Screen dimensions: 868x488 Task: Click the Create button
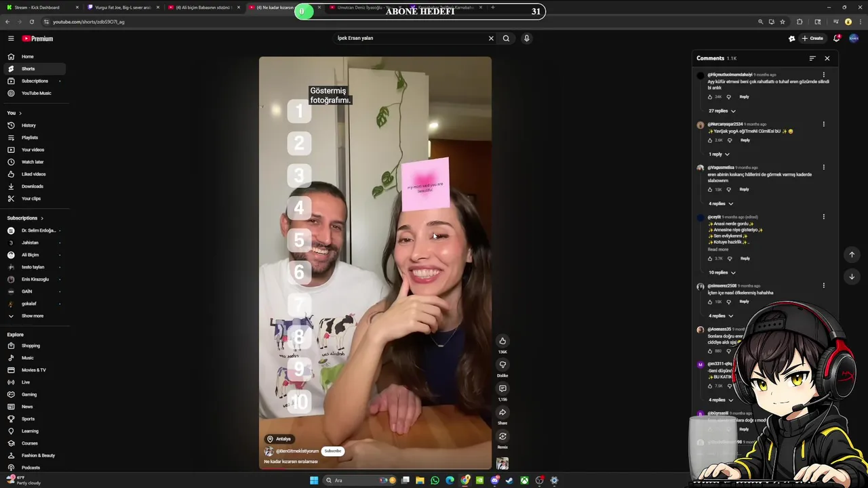812,39
